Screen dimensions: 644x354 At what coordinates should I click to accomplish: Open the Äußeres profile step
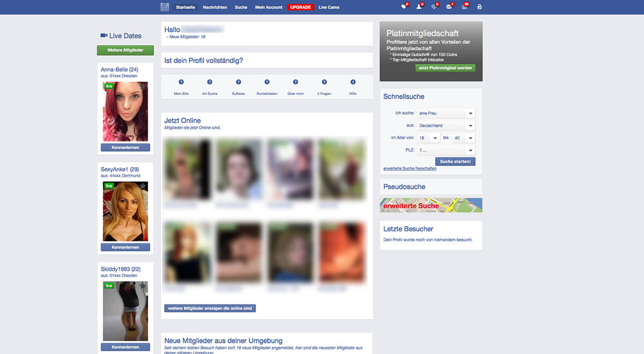coord(238,93)
